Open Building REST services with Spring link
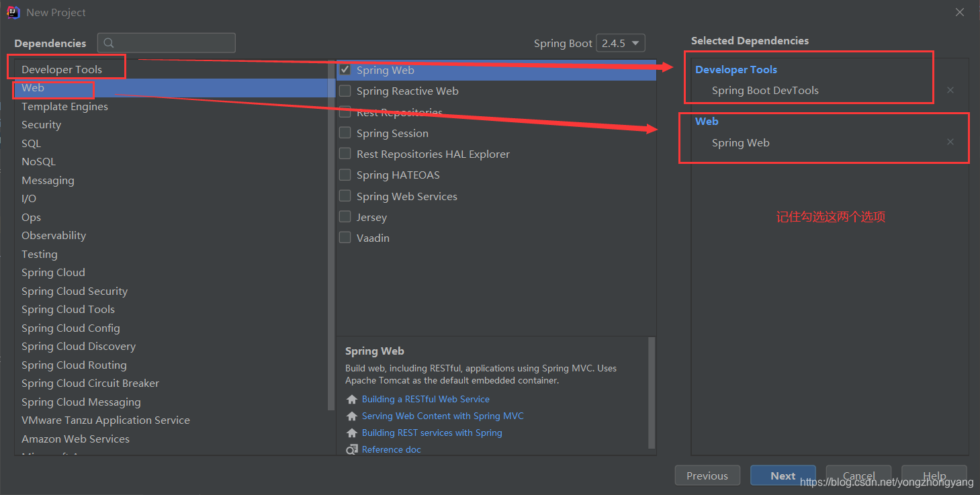 (x=432, y=433)
